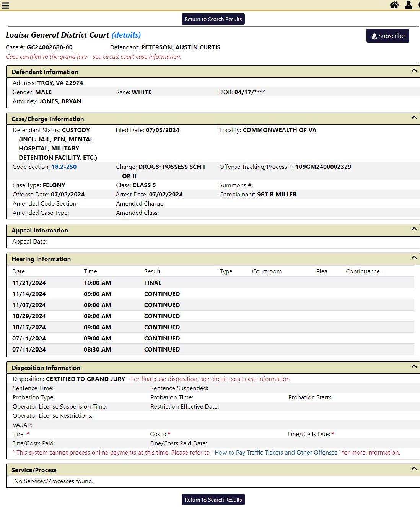The width and height of the screenshot is (420, 507).
Task: Select locality COMMONWEALTH OF VA
Action: click(x=280, y=130)
